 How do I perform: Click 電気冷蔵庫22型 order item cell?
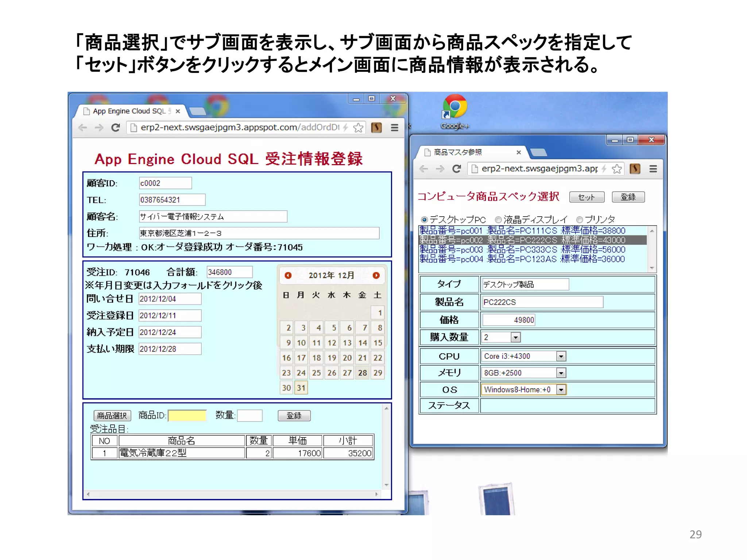[x=182, y=453]
